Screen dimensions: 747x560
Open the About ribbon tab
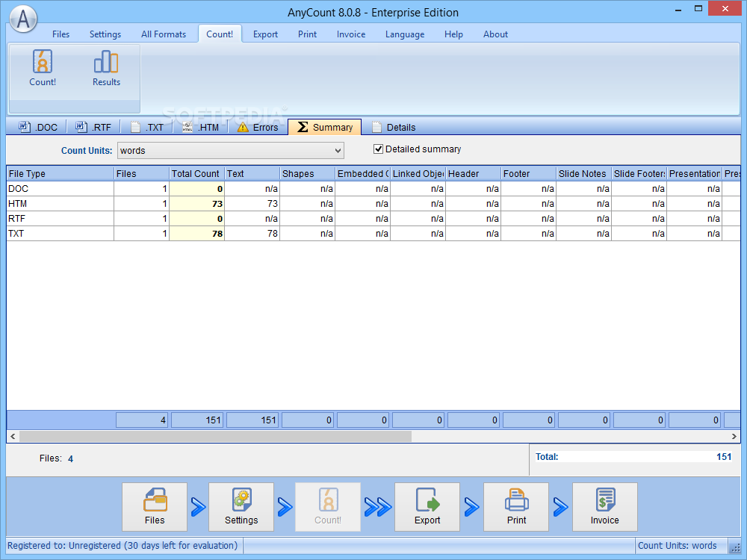(495, 34)
